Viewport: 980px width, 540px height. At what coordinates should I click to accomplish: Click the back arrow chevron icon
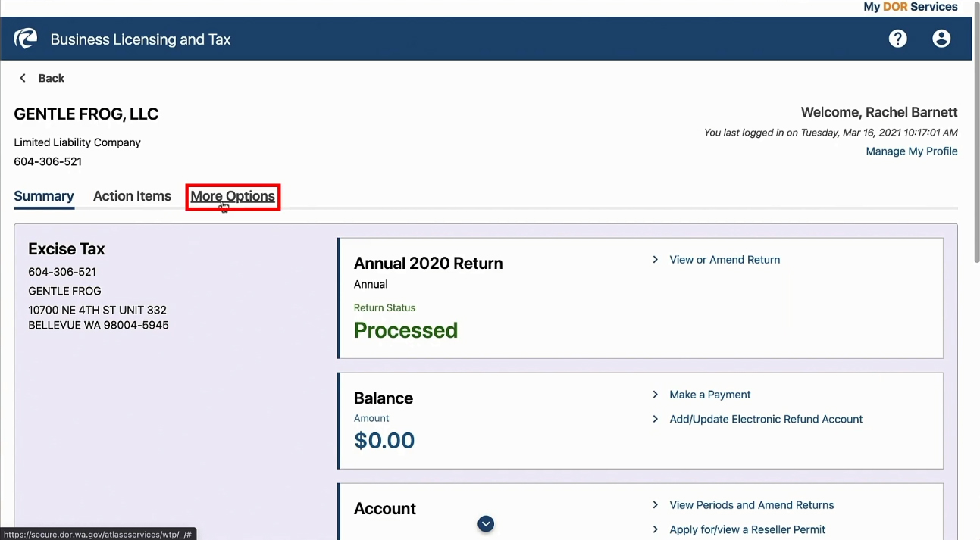coord(23,78)
